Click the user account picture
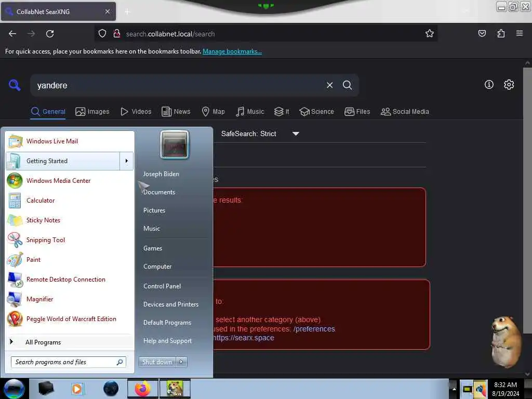Screen dimensions: 532x399 tap(175, 144)
